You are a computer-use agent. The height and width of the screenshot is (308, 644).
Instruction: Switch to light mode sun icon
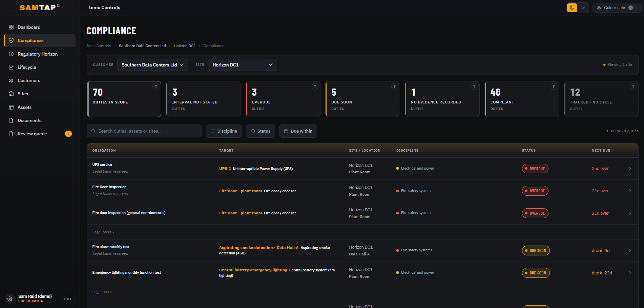coord(583,7)
